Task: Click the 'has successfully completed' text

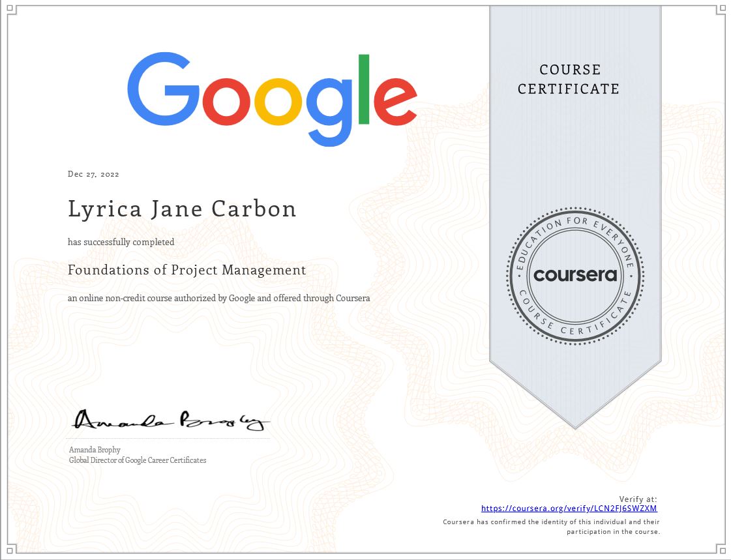Action: pyautogui.click(x=121, y=241)
